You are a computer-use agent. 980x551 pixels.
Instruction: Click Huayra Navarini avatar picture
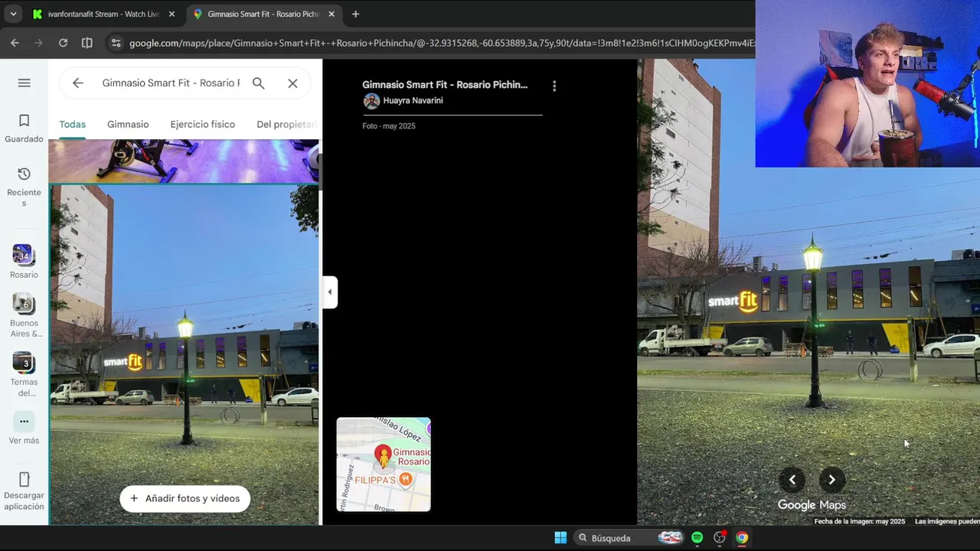pos(371,101)
